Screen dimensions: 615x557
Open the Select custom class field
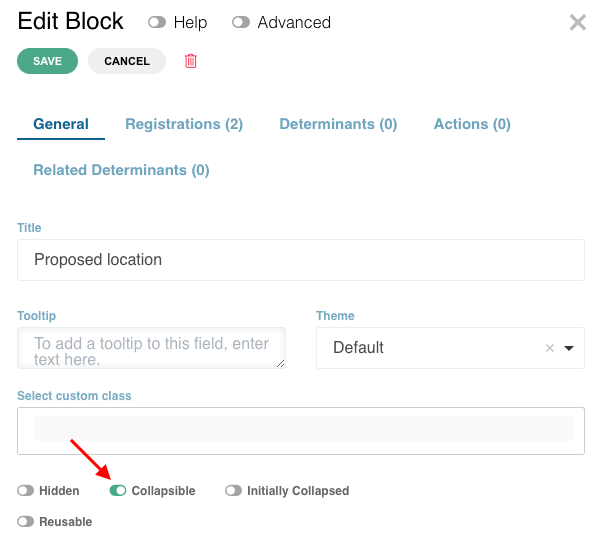(301, 431)
